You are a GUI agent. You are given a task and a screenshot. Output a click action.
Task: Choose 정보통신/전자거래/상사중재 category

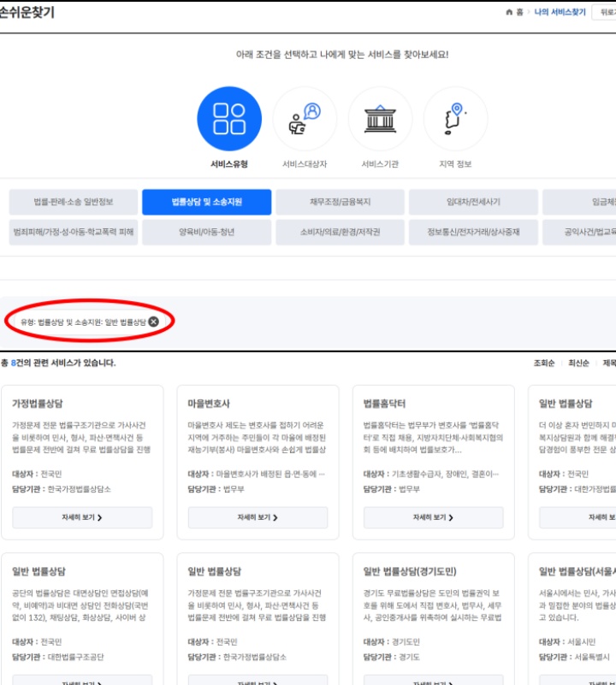473,232
